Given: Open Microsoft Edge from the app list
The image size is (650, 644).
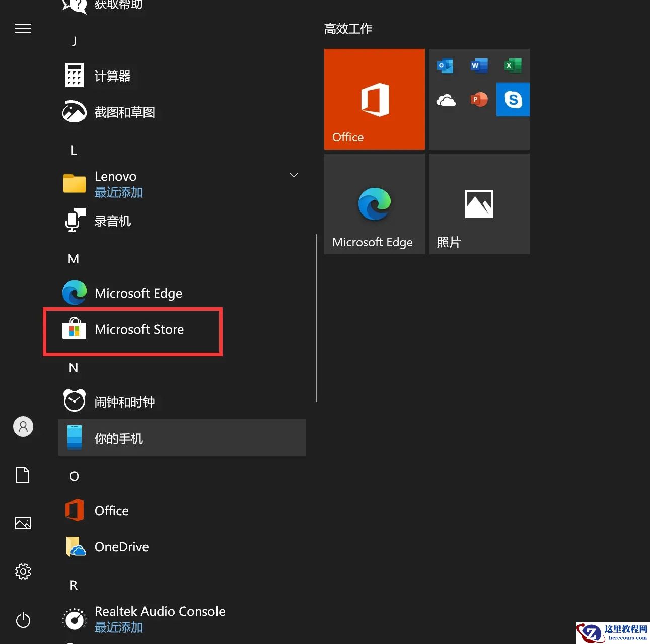Looking at the screenshot, I should [138, 293].
